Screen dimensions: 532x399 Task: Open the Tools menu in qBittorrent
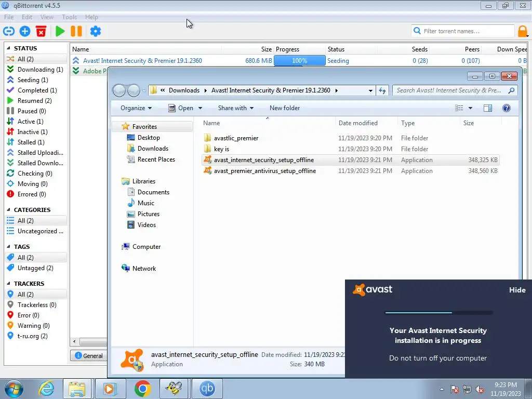(69, 17)
